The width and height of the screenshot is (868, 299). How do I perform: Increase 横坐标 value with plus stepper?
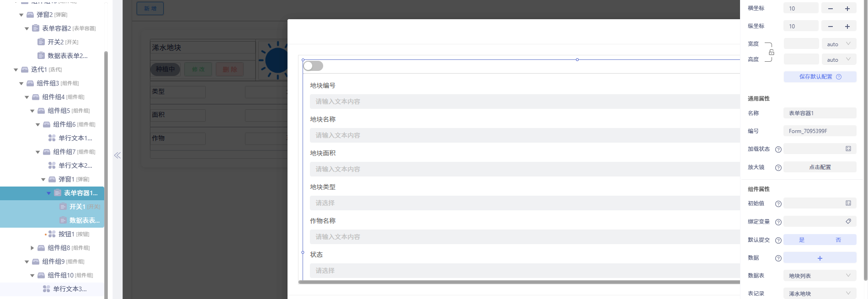tap(847, 9)
